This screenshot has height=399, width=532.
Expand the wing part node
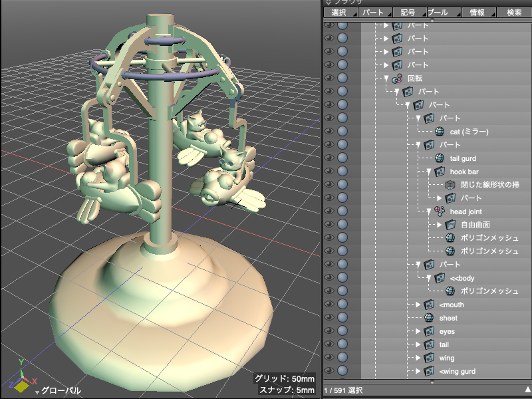[418, 358]
